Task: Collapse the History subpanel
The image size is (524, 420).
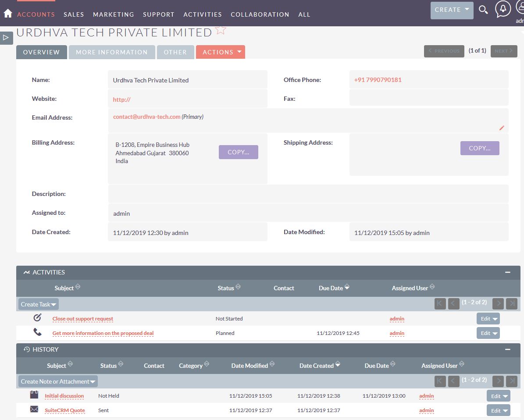Action: point(507,349)
